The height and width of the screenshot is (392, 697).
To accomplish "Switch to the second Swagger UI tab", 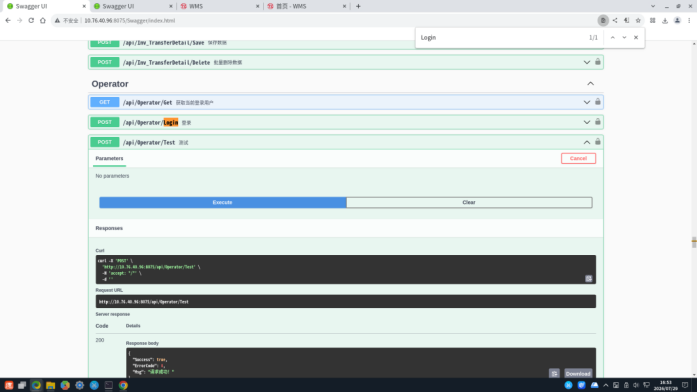I will (x=133, y=6).
